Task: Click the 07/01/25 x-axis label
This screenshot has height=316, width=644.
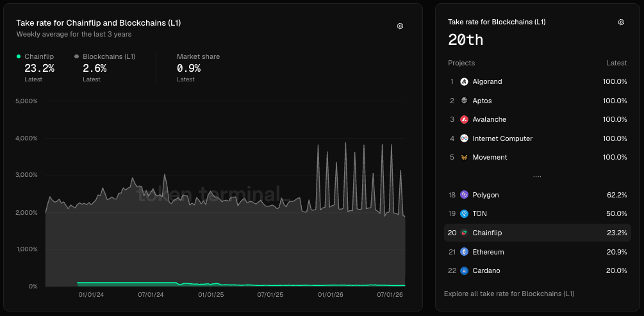Action: click(x=270, y=295)
